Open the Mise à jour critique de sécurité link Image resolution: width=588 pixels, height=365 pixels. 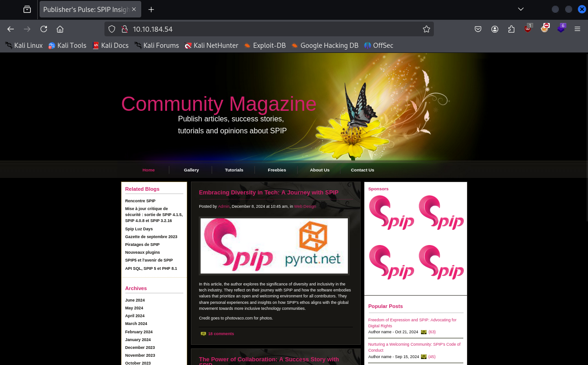point(154,215)
